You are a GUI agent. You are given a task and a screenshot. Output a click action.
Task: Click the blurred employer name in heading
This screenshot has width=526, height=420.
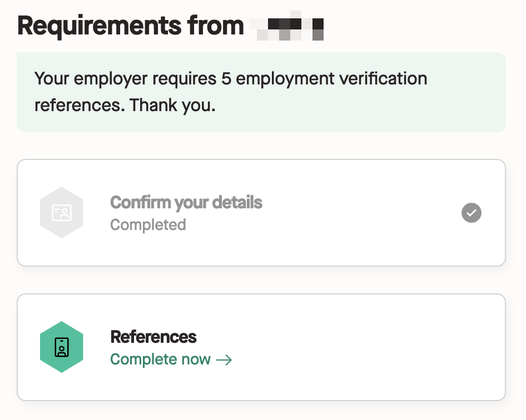click(287, 26)
